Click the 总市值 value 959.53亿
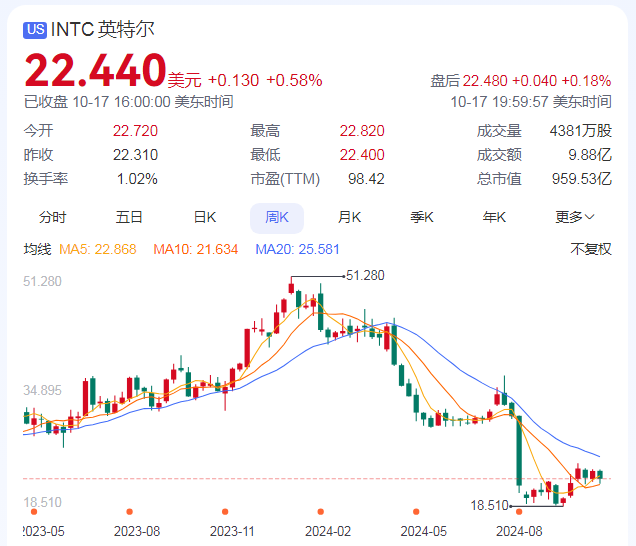Screen dimensions: 636x546 (x=582, y=179)
